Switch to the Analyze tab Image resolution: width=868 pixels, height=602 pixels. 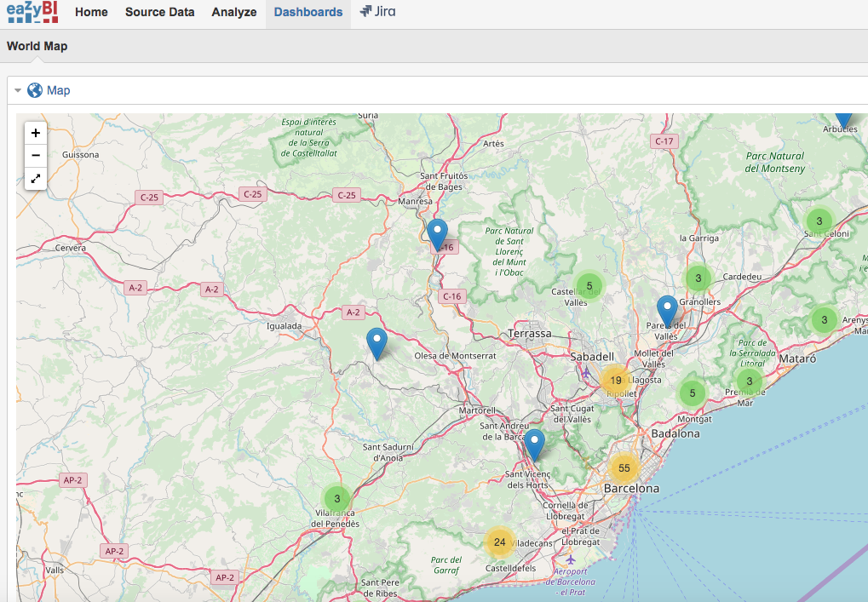point(233,12)
